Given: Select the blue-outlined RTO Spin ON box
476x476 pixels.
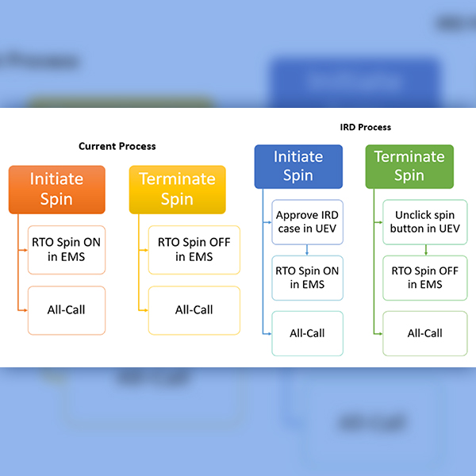Looking at the screenshot, I should [307, 278].
